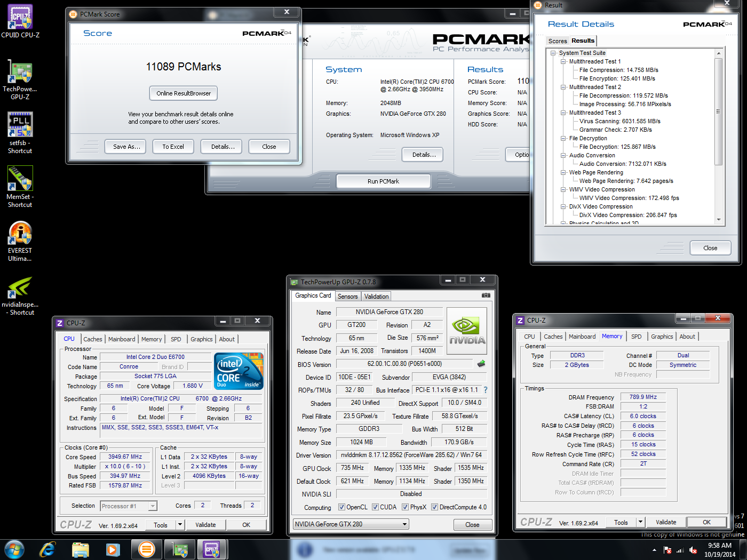Screen dimensions: 747x560
Task: Open the Mainboard tab in left CPU-Z
Action: [122, 339]
